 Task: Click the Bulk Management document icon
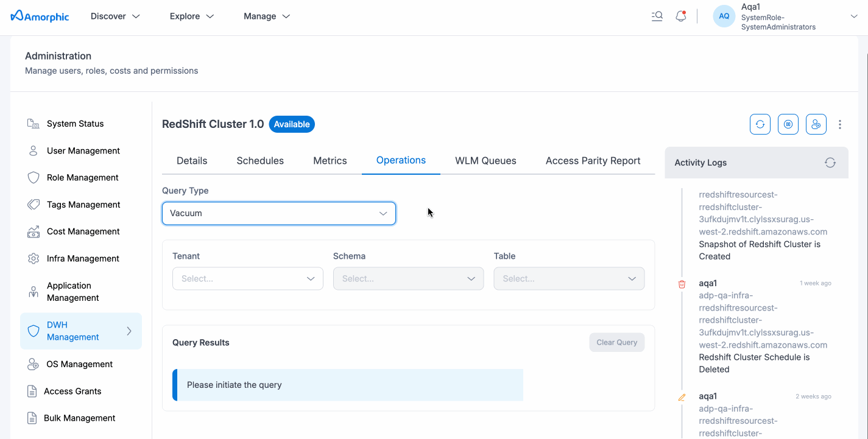(32, 418)
